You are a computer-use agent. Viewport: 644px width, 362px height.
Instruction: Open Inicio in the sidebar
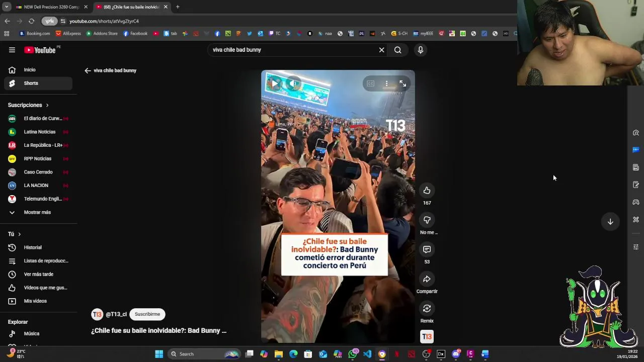38,70
